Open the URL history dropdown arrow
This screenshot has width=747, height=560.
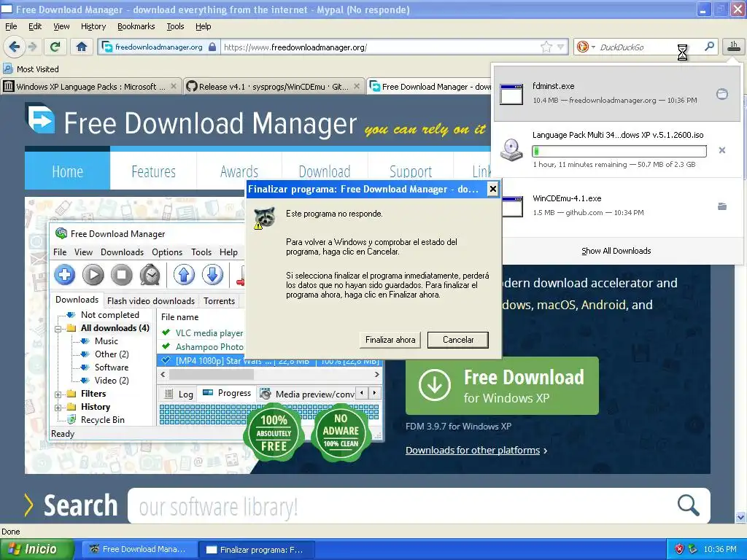(x=561, y=47)
